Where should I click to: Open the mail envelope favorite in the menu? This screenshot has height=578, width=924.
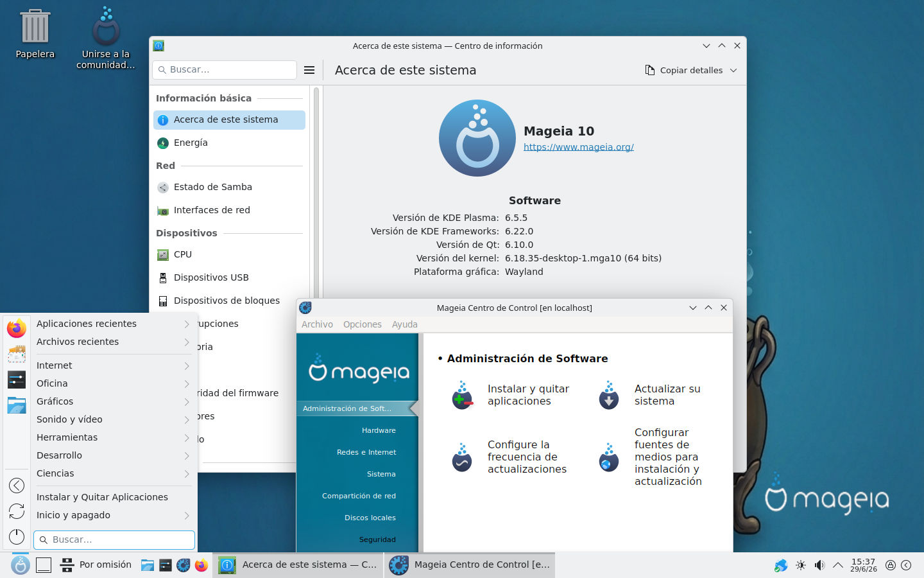pos(17,354)
